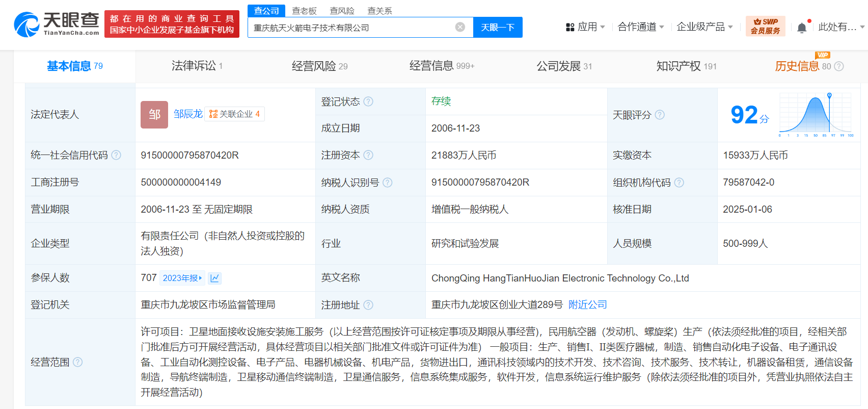Open legal representative 邹辰龙 link

click(x=188, y=114)
